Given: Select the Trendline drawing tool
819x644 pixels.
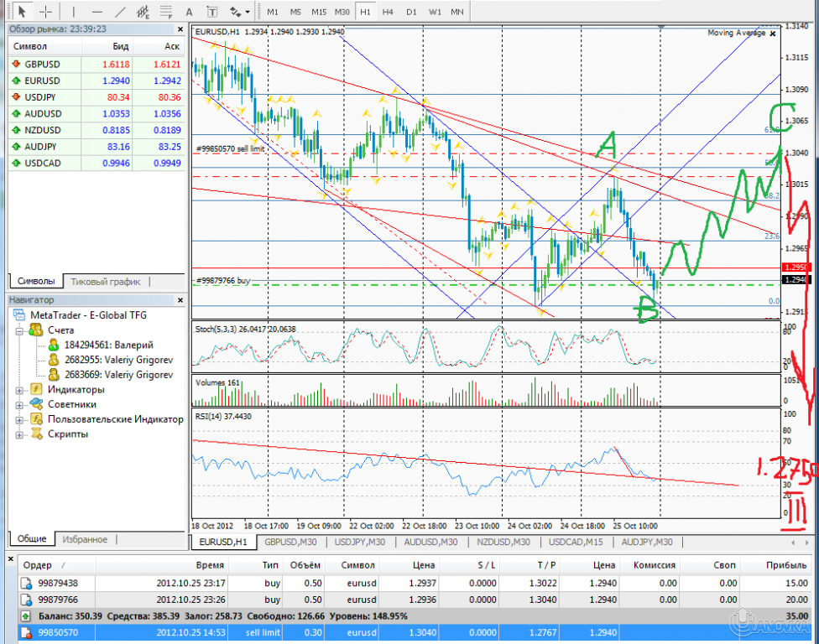Looking at the screenshot, I should click(120, 11).
